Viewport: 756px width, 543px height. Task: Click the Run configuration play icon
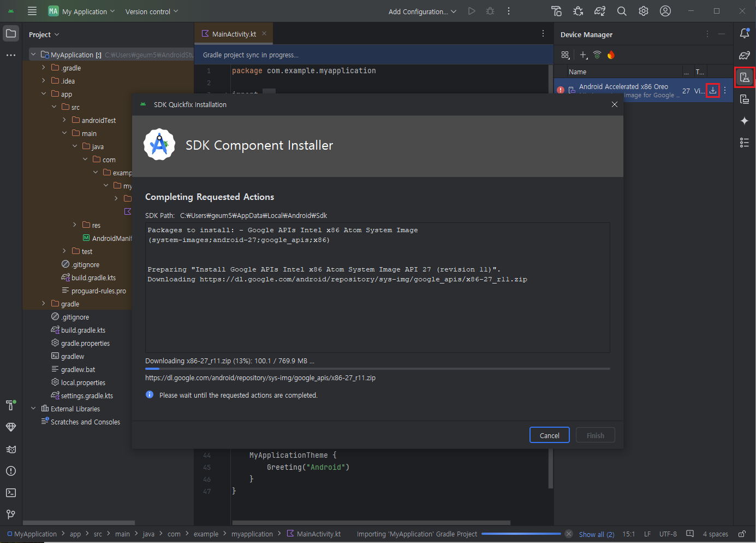click(472, 11)
